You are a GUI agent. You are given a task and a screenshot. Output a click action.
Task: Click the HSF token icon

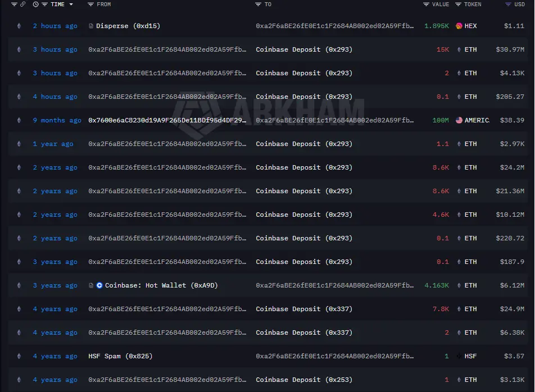coord(459,356)
